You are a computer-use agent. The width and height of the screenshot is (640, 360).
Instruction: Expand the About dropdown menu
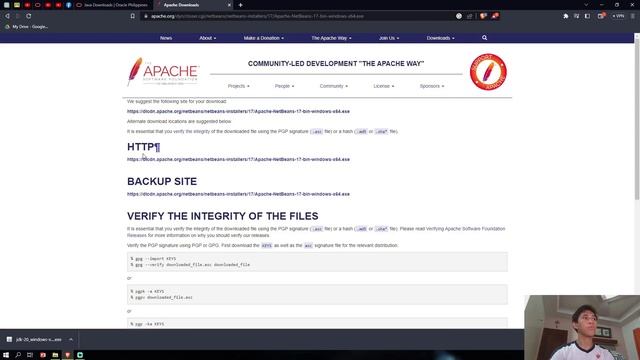[207, 38]
